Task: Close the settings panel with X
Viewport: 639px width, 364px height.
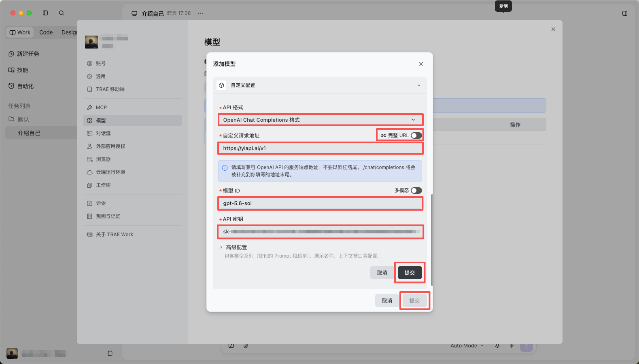Action: pos(553,29)
